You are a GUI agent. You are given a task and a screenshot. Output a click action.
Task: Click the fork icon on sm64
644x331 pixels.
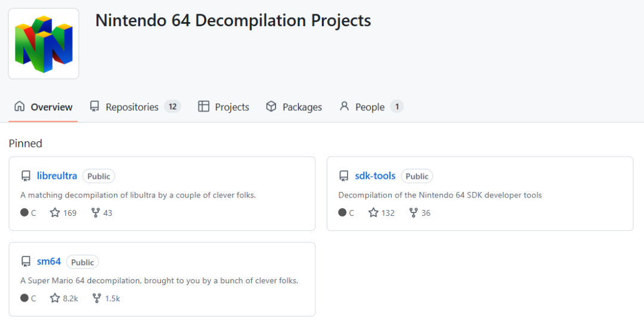[97, 298]
